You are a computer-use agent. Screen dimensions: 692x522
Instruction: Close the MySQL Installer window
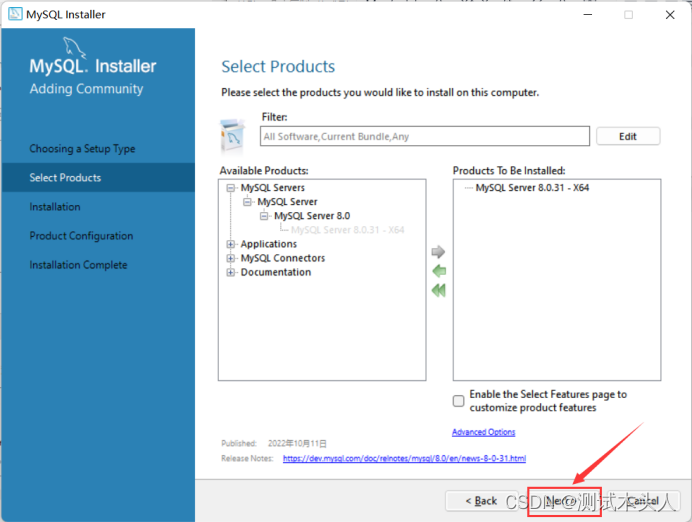[670, 15]
